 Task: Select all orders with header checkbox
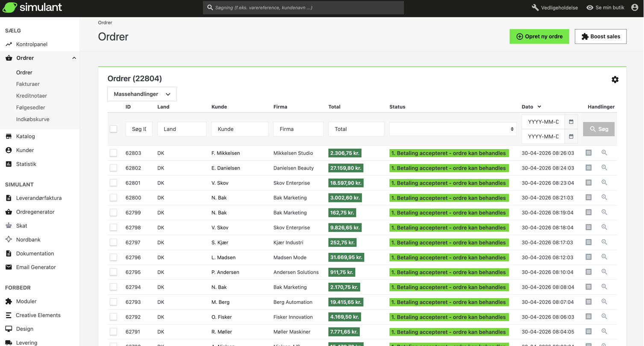113,129
